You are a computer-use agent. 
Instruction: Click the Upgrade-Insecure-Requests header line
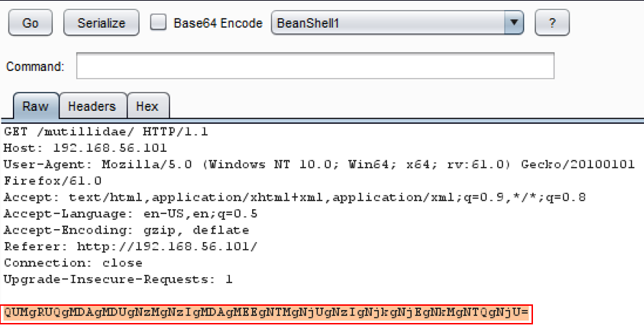(117, 279)
